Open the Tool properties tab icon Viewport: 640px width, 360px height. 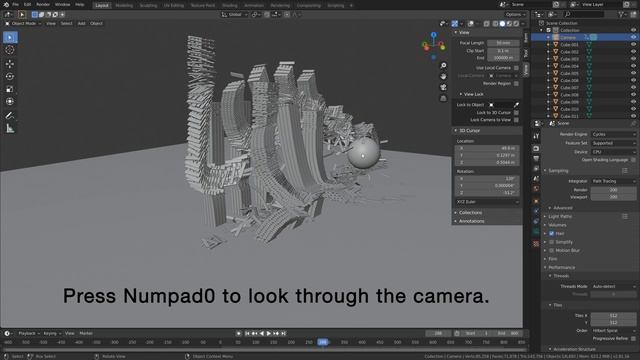536,136
